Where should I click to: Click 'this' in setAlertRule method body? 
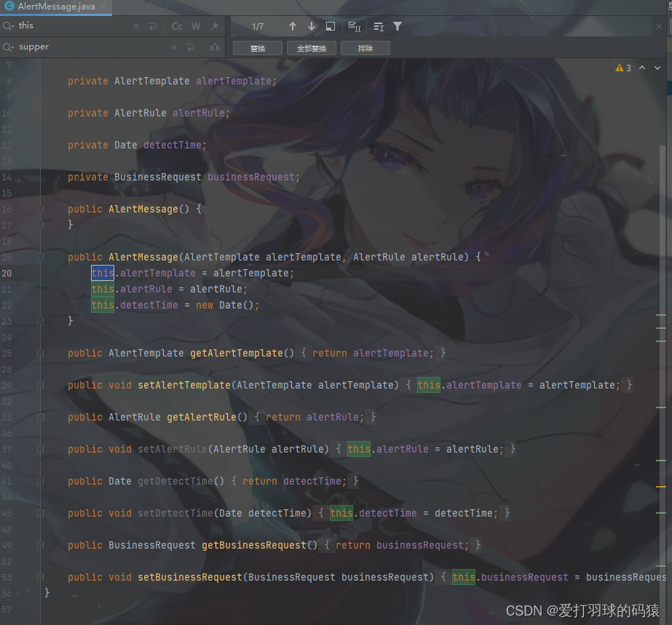point(359,449)
